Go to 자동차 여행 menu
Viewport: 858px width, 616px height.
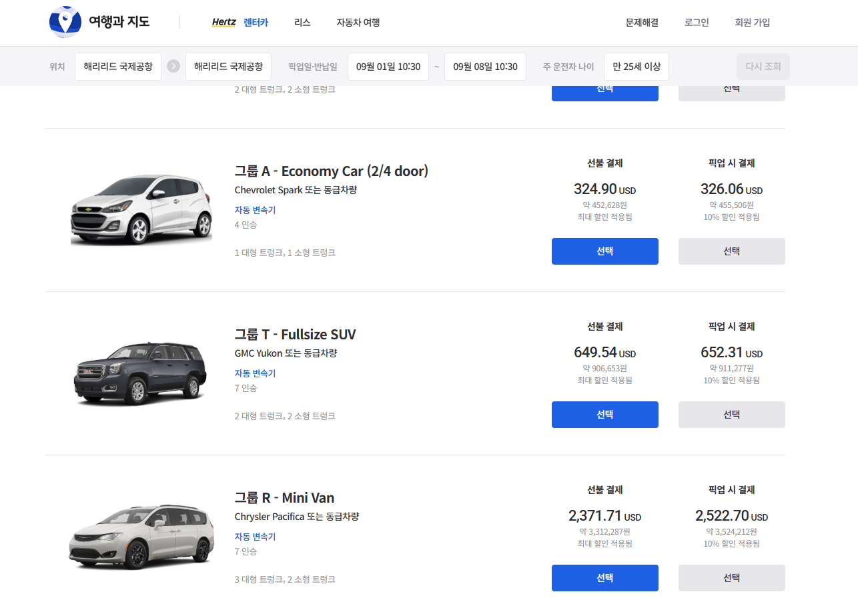(x=358, y=23)
